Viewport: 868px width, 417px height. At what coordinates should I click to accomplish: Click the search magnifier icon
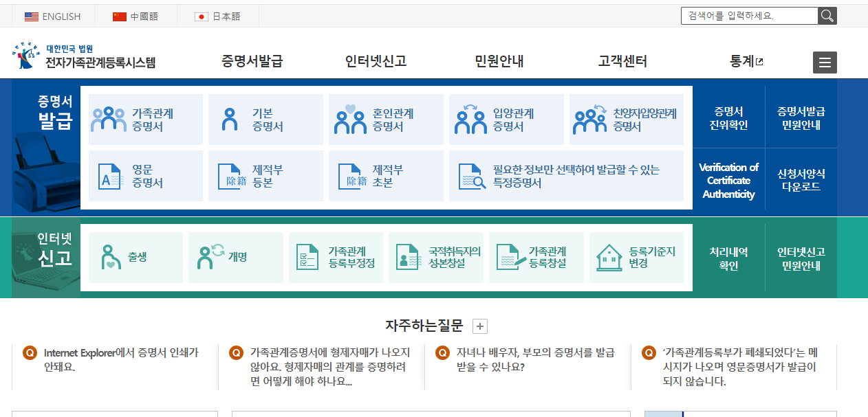tap(827, 15)
